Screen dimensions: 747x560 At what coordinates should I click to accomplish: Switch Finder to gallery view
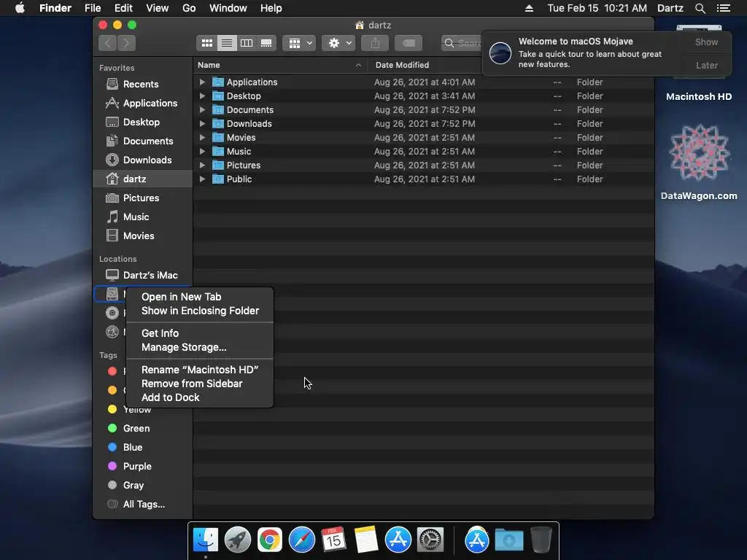[266, 43]
